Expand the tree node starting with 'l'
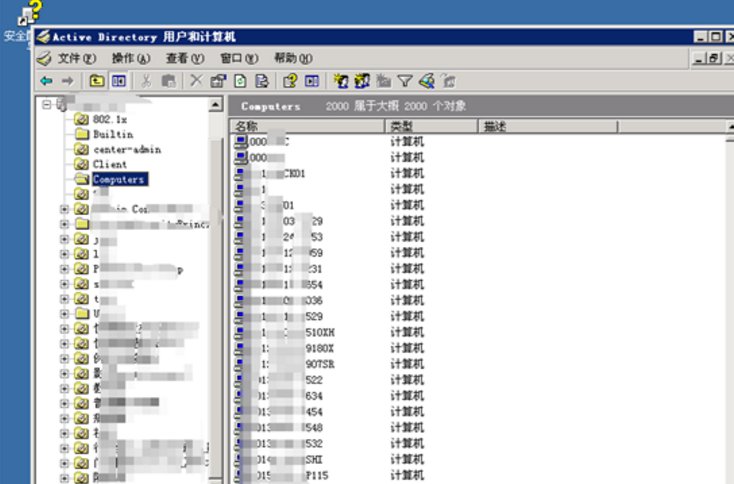 [x=64, y=254]
